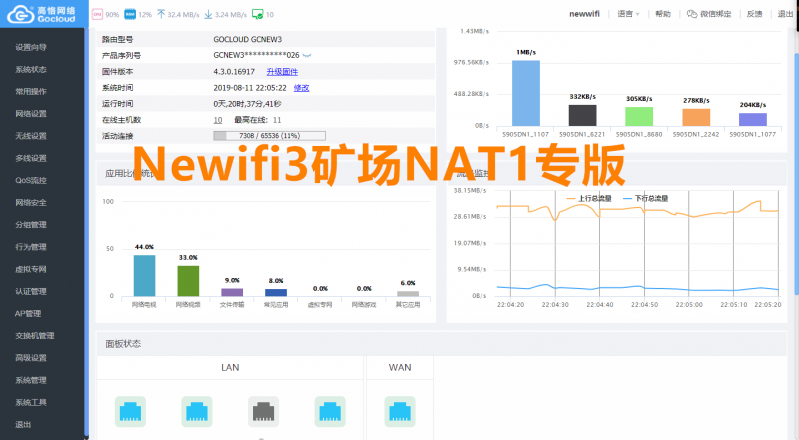Click the gray disconnected LAN port icon
The image size is (799, 440).
263,411
